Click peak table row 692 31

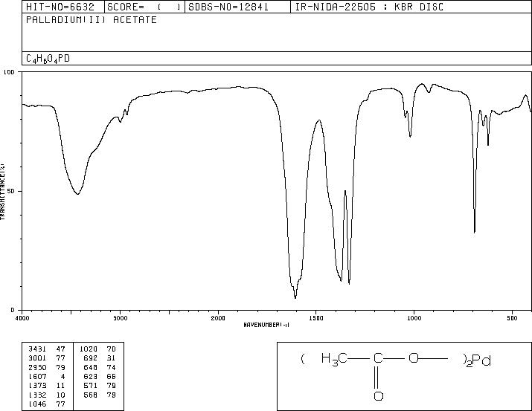[100, 358]
